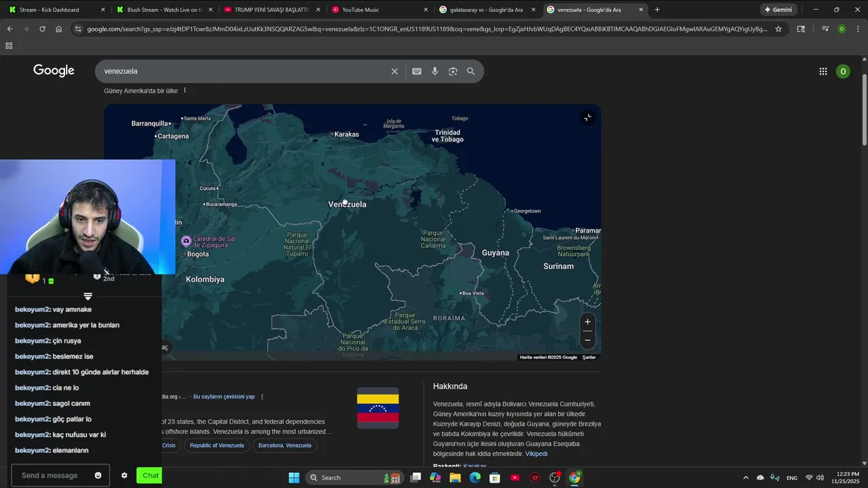Close the YouTube Music tab
Viewport: 868px width, 488px height.
point(426,9)
